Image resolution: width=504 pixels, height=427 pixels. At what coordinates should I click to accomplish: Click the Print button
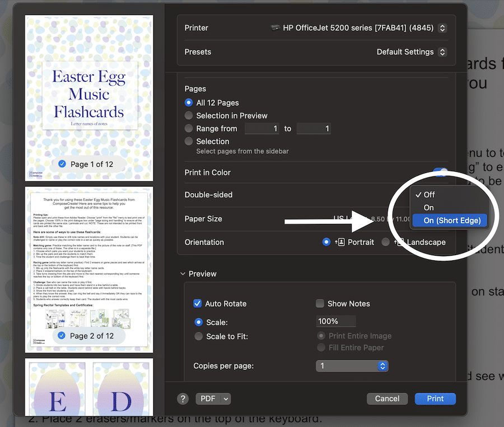tap(435, 398)
